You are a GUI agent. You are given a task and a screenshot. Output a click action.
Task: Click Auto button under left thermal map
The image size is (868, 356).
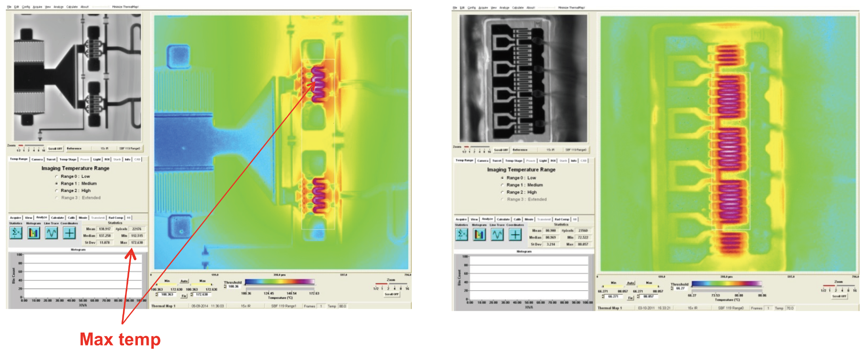pyautogui.click(x=184, y=281)
